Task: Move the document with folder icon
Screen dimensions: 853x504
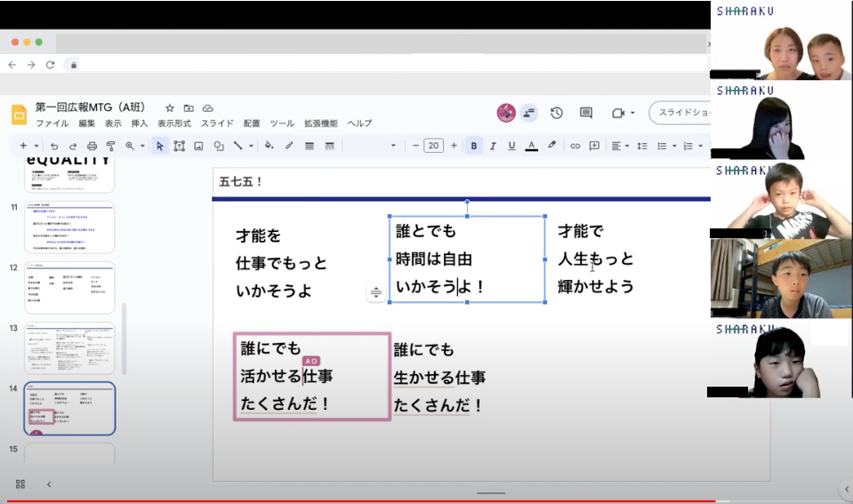Action: tap(189, 108)
